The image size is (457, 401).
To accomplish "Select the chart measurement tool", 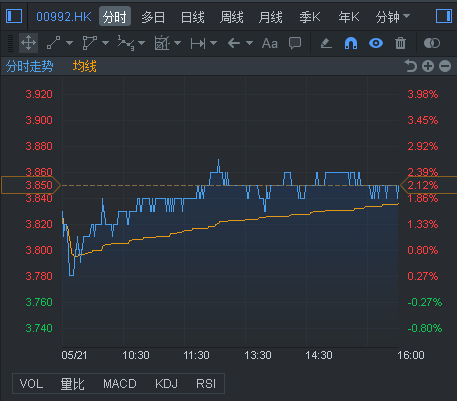I will (162, 43).
